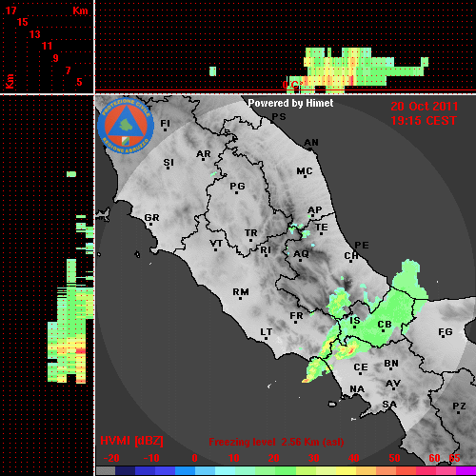The image size is (476, 476).
Task: Click the TR city label
Action: coord(250,233)
